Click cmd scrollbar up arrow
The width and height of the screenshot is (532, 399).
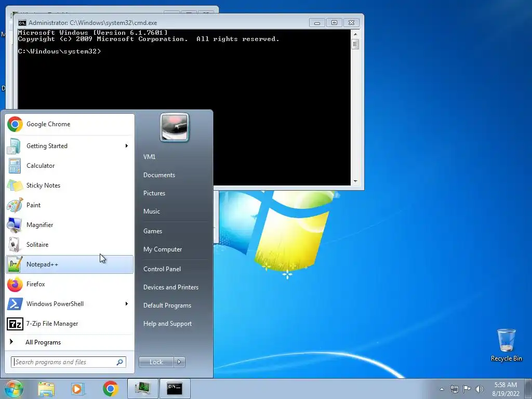[x=355, y=34]
